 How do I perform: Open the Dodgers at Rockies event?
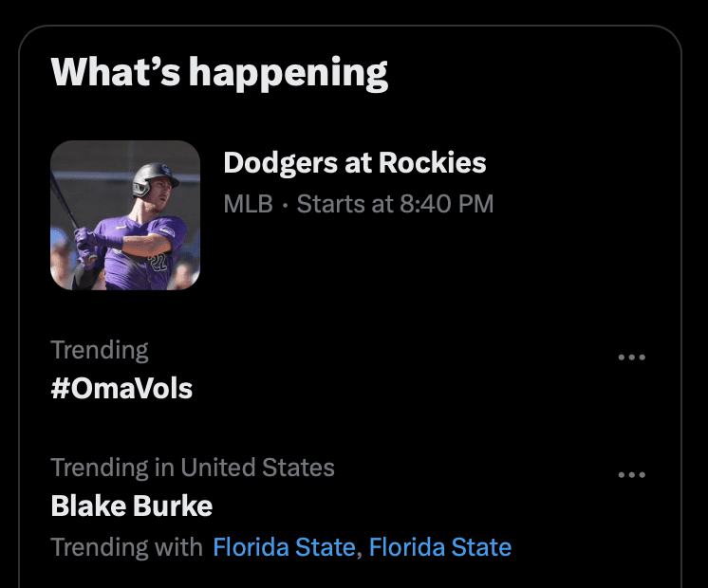[354, 163]
